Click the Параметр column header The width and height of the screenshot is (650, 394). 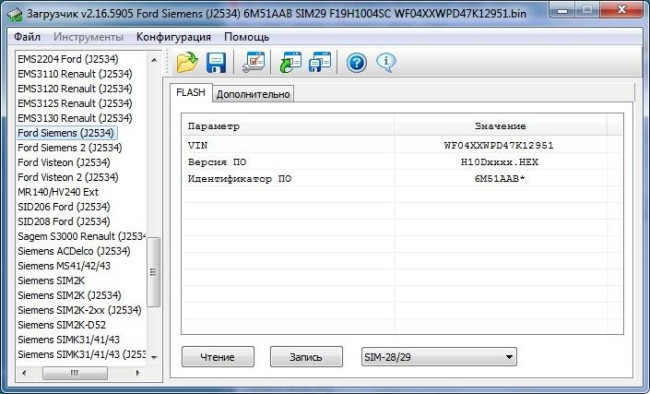point(289,126)
